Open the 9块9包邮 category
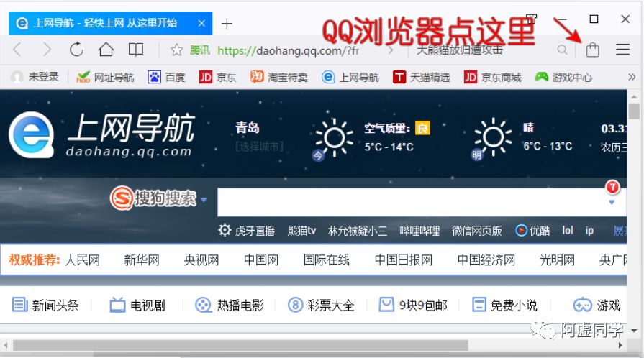Screen dimensions: 644x358 413,305
